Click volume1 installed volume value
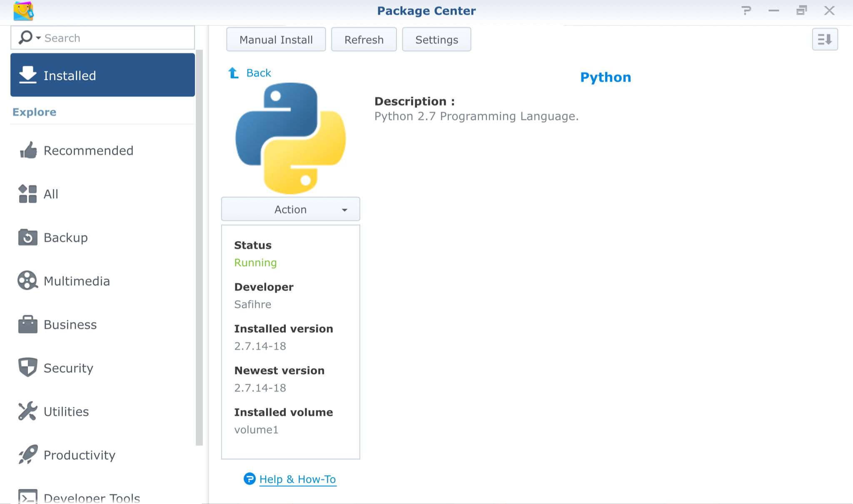The image size is (853, 504). pyautogui.click(x=256, y=429)
